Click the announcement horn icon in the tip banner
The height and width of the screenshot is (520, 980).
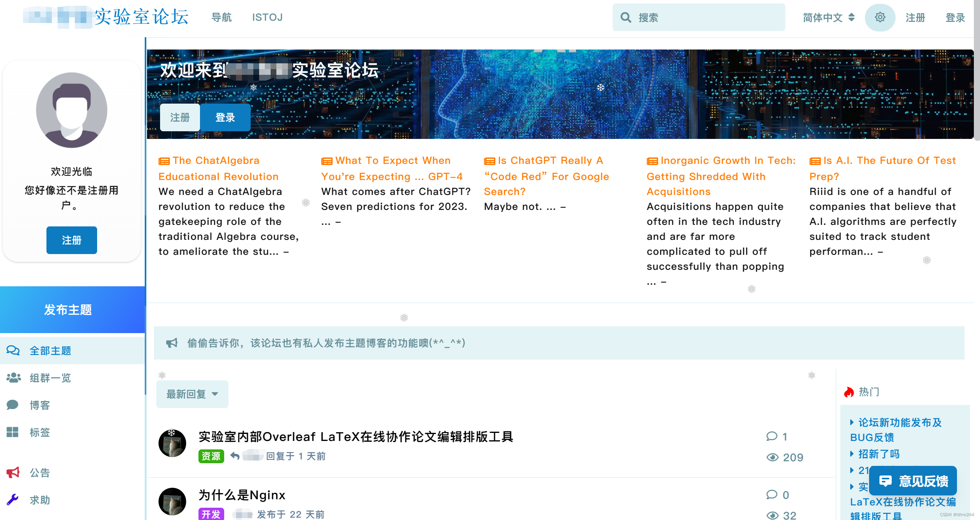tap(172, 343)
